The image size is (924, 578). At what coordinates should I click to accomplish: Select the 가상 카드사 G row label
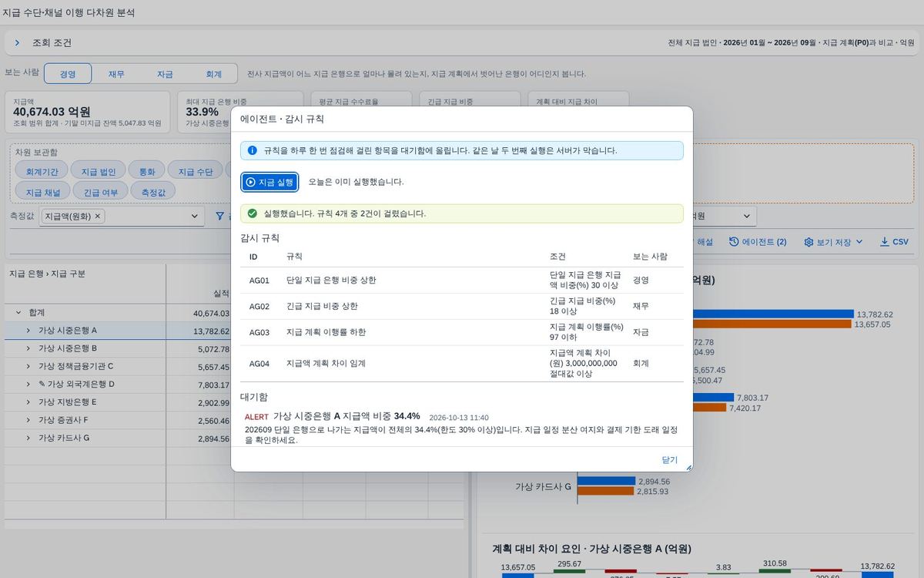pyautogui.click(x=64, y=438)
